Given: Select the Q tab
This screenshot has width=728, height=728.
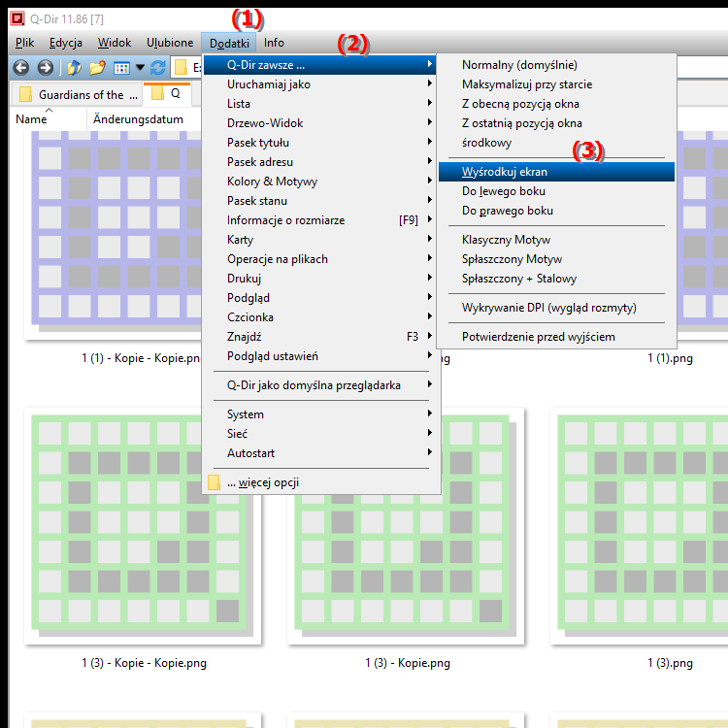Looking at the screenshot, I should click(167, 93).
